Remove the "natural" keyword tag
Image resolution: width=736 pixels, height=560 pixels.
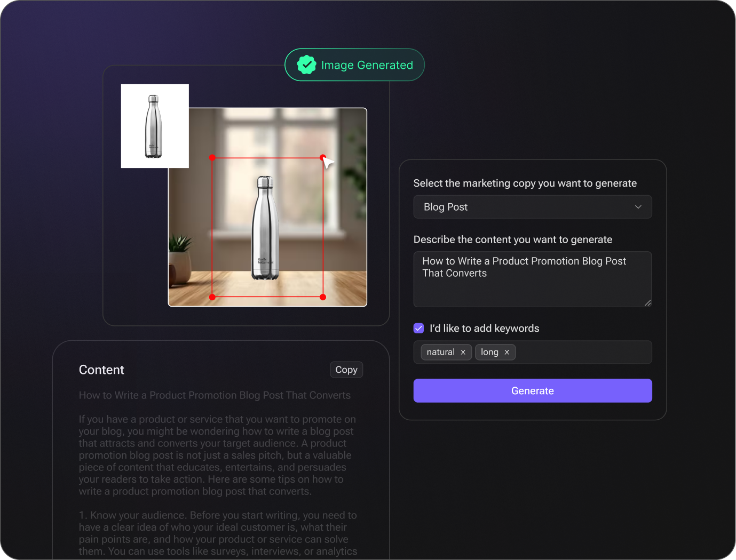(463, 352)
